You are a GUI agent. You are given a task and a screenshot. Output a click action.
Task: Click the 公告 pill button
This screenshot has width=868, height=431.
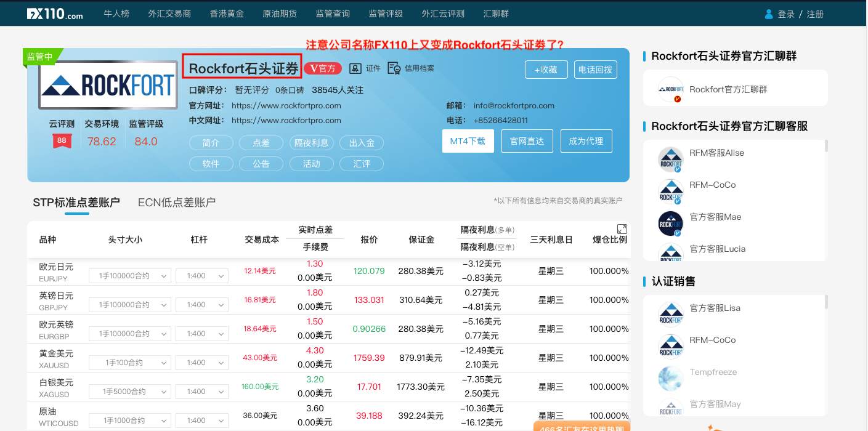(x=261, y=164)
